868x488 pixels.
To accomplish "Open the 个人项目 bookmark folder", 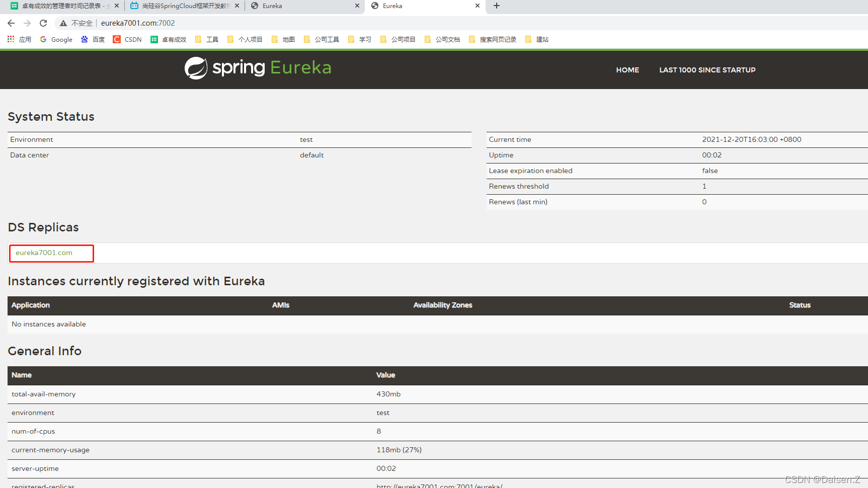I will click(x=245, y=39).
